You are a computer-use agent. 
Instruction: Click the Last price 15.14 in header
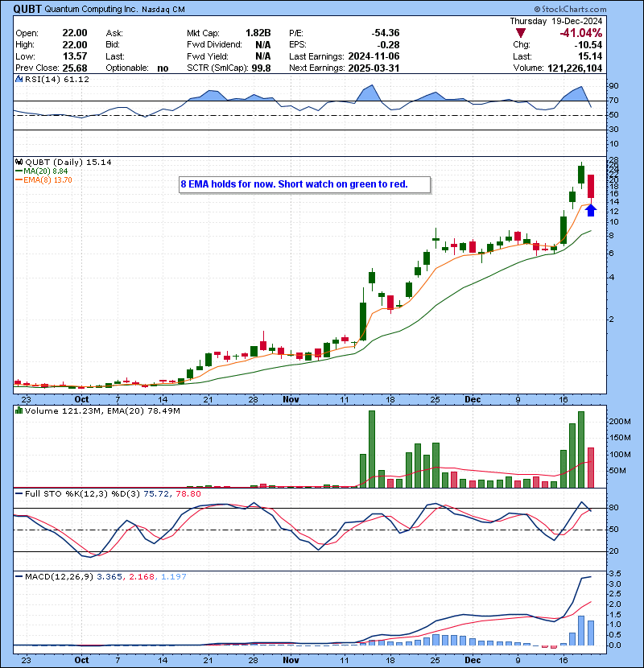[x=590, y=56]
